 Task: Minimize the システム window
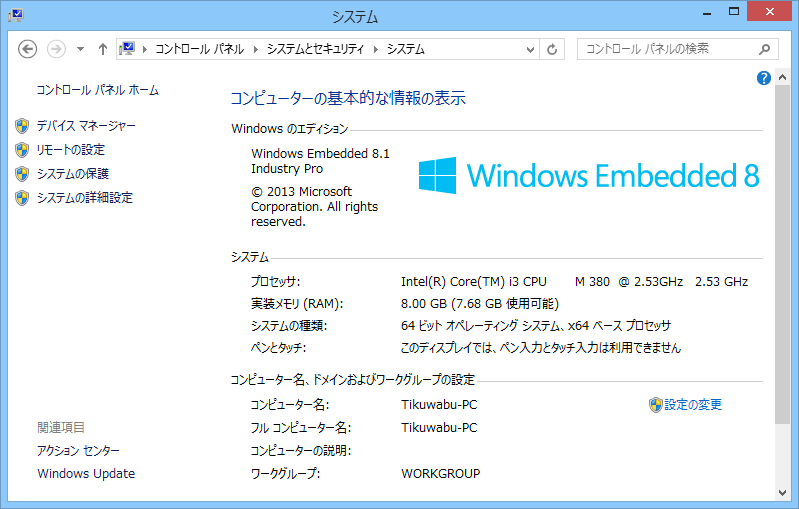point(707,12)
